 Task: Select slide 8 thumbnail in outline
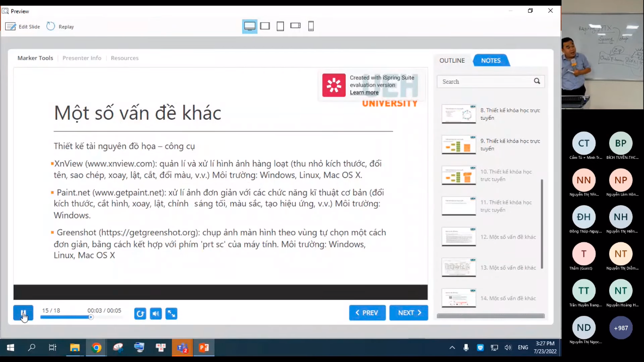459,114
